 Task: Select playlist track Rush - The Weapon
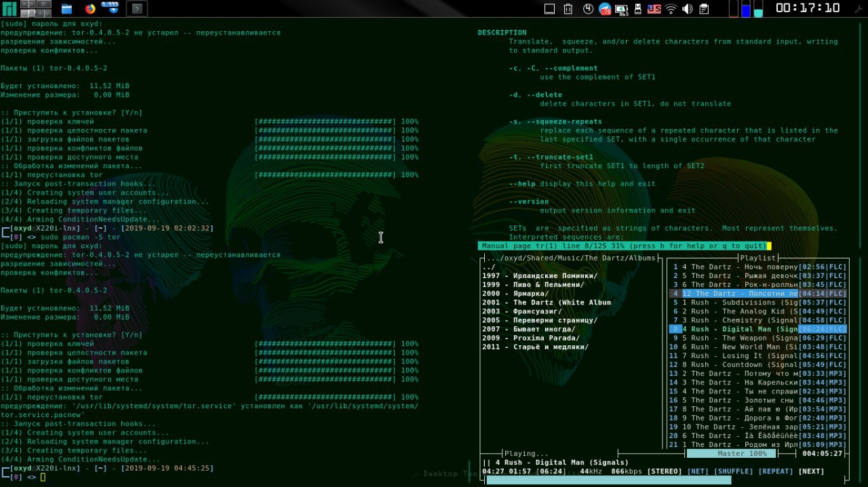click(758, 338)
